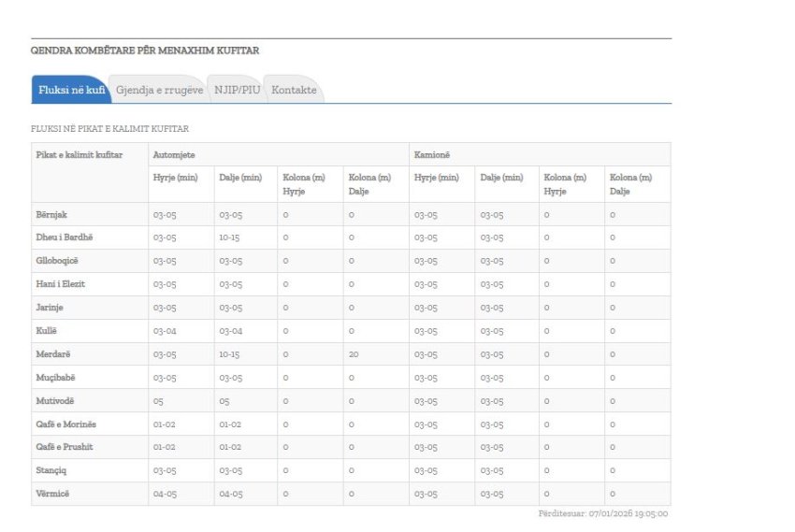The width and height of the screenshot is (795, 532).
Task: Open the Gjendja e rrugëve tab
Action: coord(159,90)
